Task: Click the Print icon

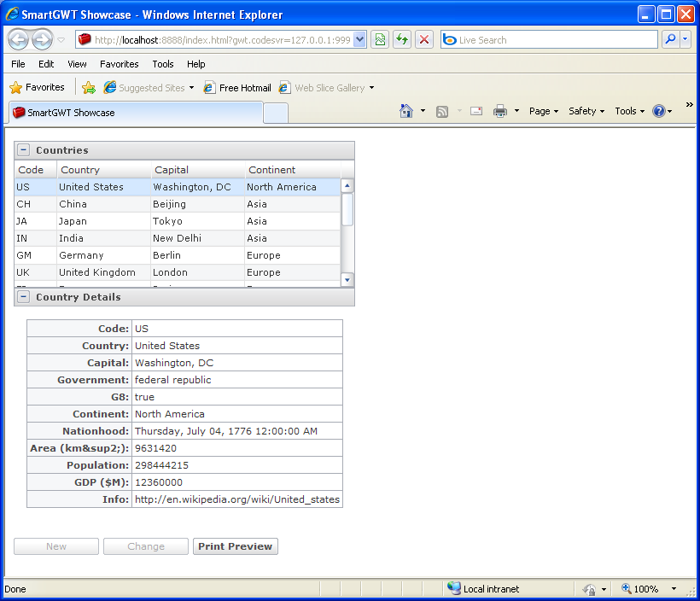Action: (x=500, y=111)
